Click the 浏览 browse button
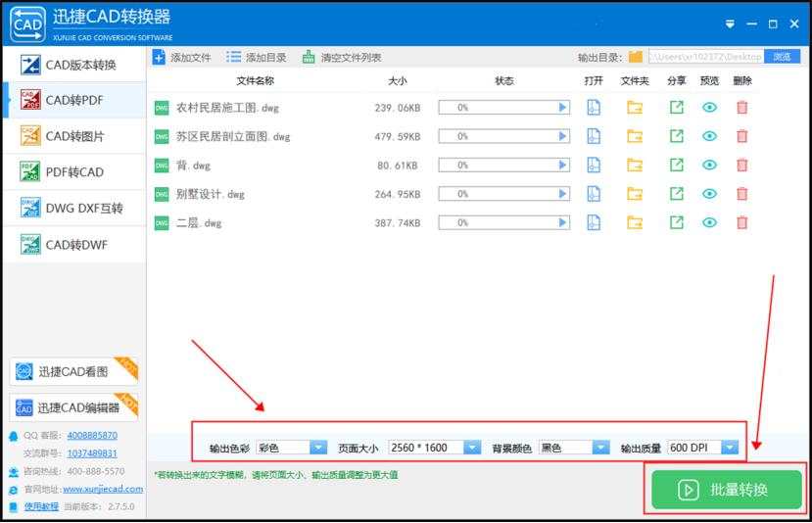The width and height of the screenshot is (812, 523). [782, 57]
